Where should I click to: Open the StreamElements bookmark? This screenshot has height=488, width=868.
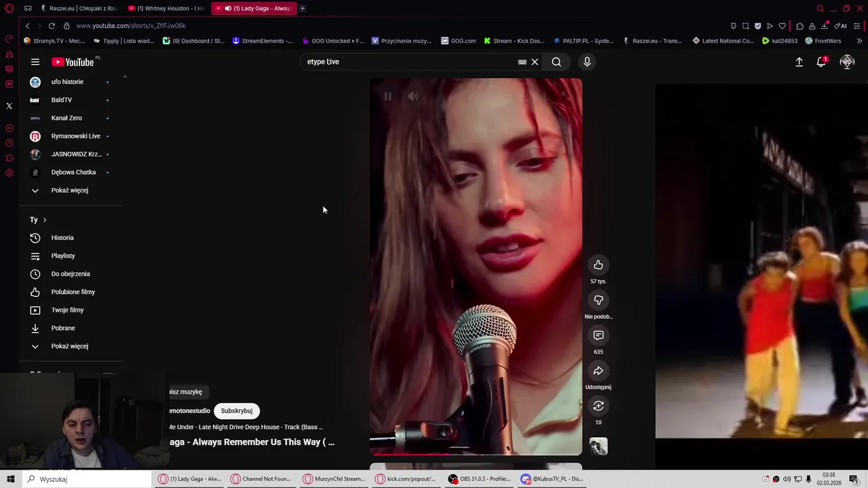click(262, 41)
